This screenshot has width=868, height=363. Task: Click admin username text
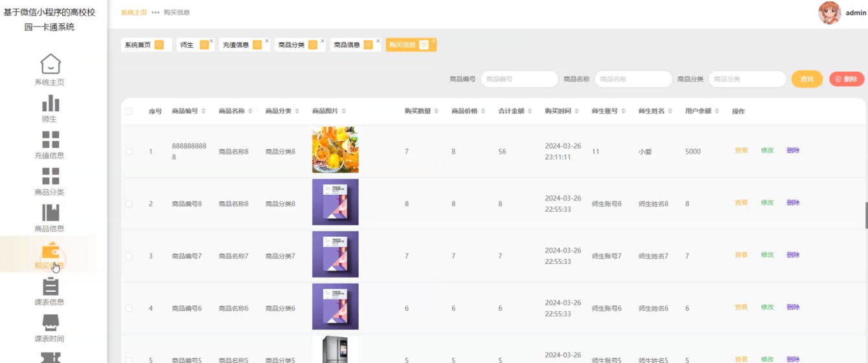(856, 13)
